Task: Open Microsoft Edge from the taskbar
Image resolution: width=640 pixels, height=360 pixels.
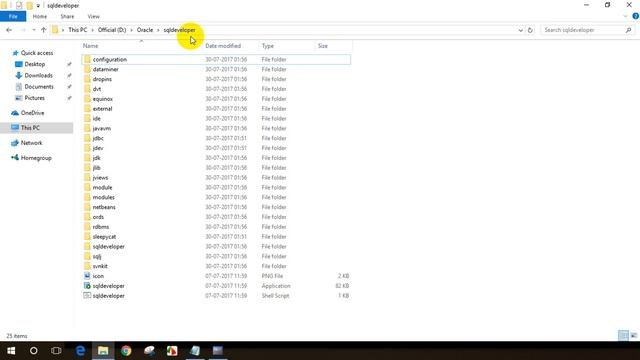Action: click(x=80, y=351)
